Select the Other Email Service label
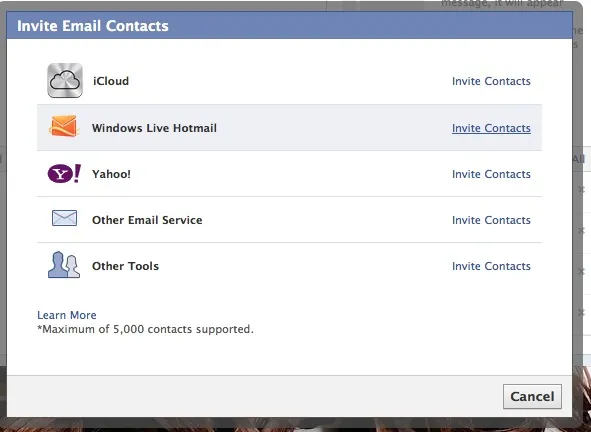The height and width of the screenshot is (432, 591). [x=147, y=220]
